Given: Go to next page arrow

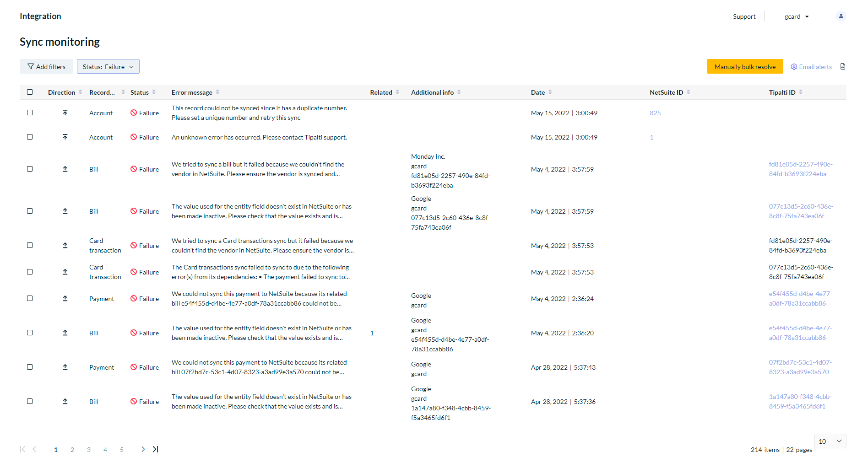Looking at the screenshot, I should click(x=143, y=449).
